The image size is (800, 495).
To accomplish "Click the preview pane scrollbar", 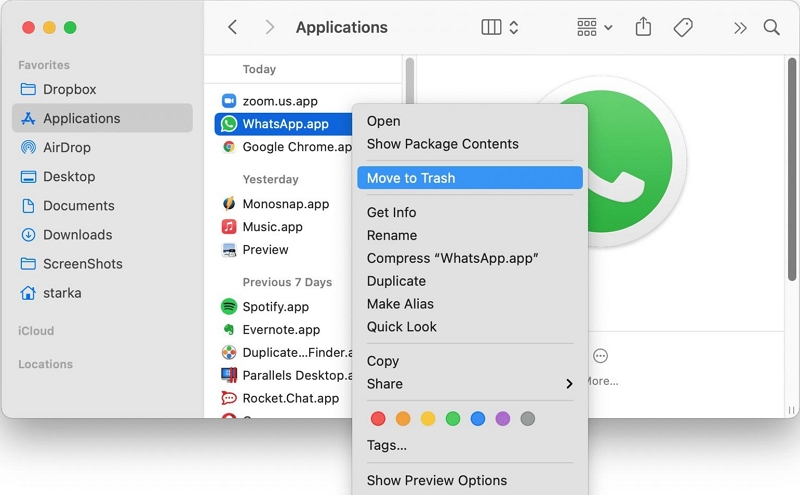I will 792,169.
